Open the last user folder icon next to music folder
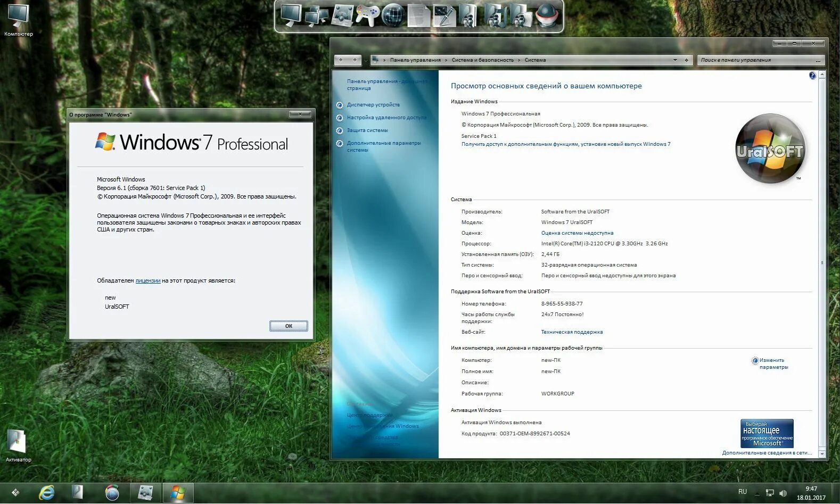840x504 pixels. pyautogui.click(x=521, y=15)
